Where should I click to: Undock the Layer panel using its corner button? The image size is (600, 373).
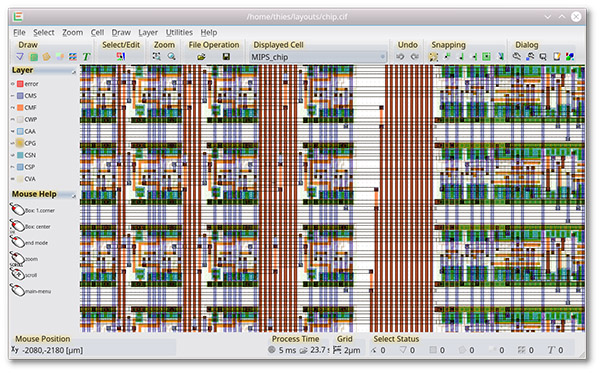pos(73,72)
